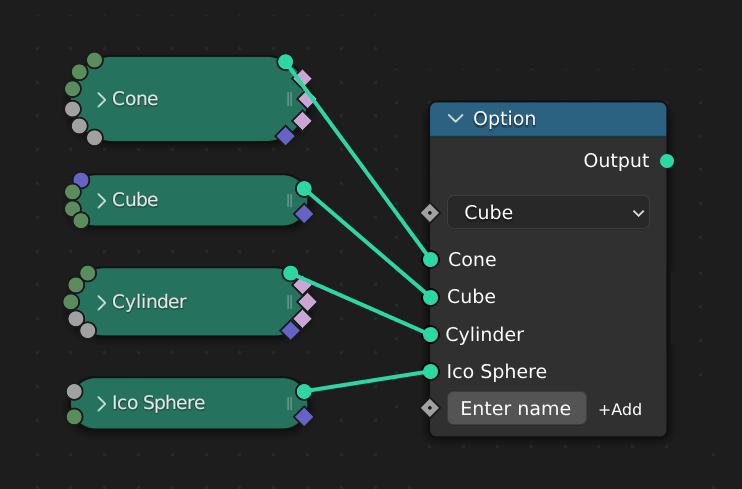
Task: Click the Cone node's blue diamond output socket
Action: pyautogui.click(x=285, y=135)
